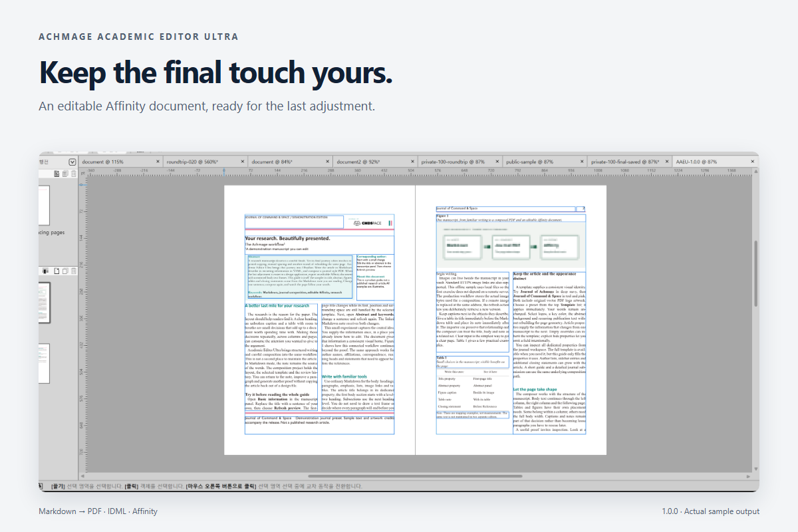Click the 'Try it before reading the whole guide' heading

(x=277, y=394)
